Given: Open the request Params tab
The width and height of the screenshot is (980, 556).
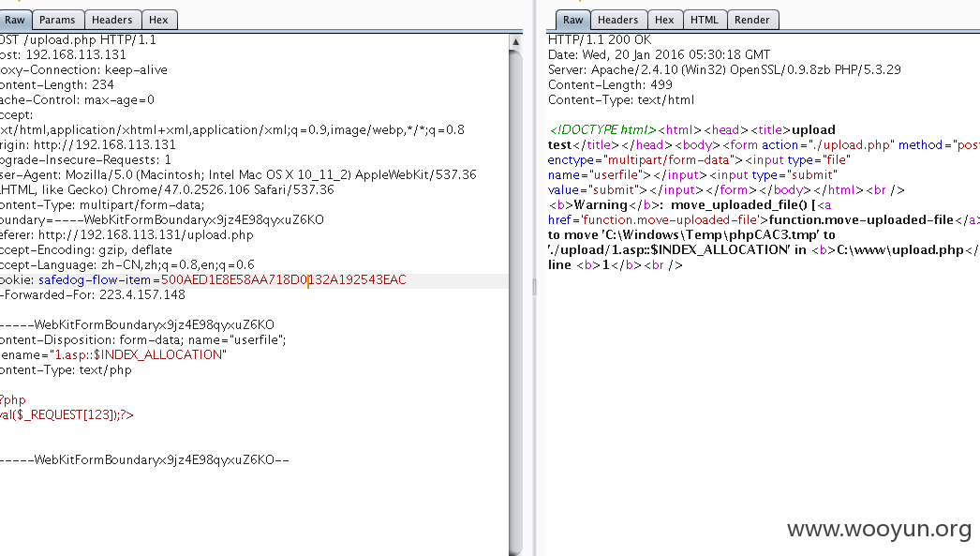Looking at the screenshot, I should pos(57,20).
